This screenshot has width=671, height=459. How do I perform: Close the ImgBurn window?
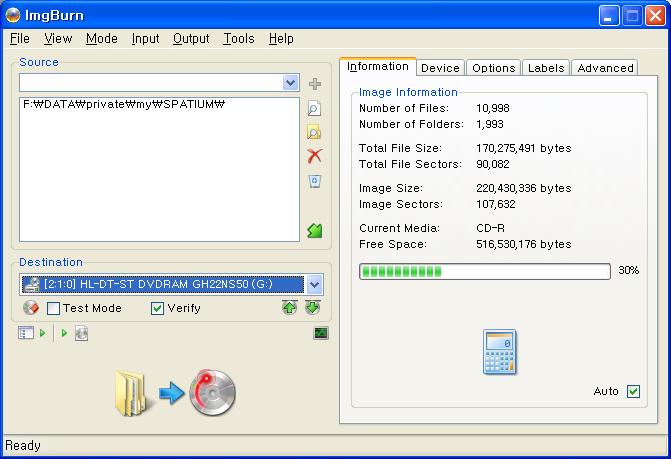(x=655, y=16)
